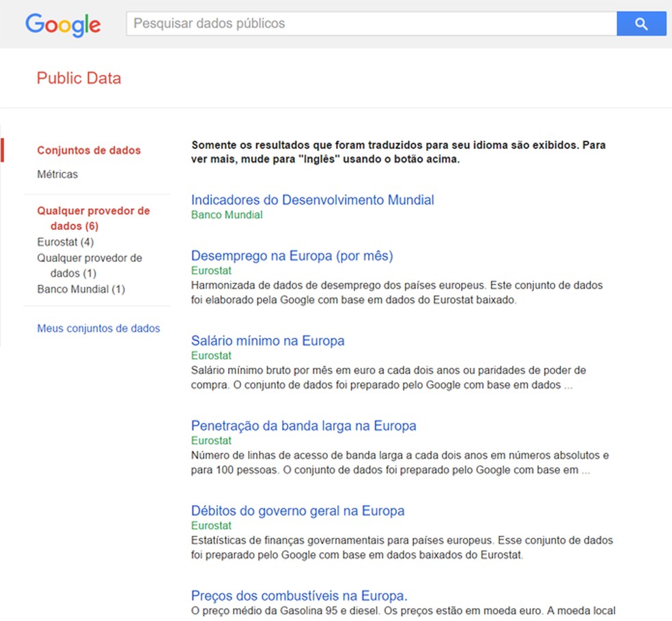Open Preços dos combustíveis na Europa dataset
Image resolution: width=672 pixels, height=621 pixels.
coord(299,596)
